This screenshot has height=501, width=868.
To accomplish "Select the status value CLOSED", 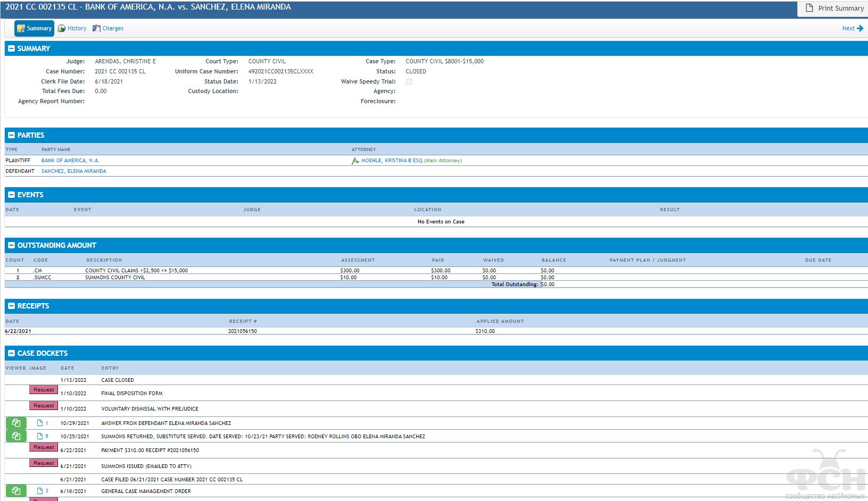I will [x=416, y=71].
